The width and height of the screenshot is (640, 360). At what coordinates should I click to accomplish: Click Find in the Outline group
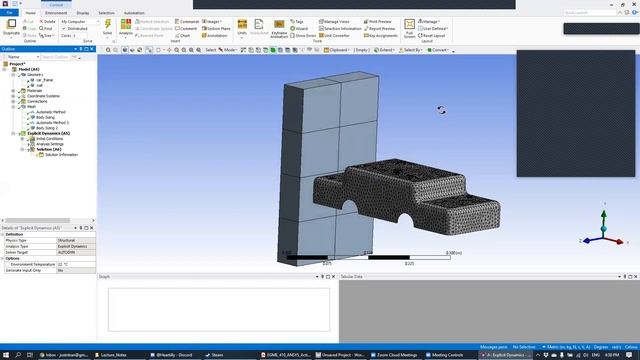tap(46, 29)
